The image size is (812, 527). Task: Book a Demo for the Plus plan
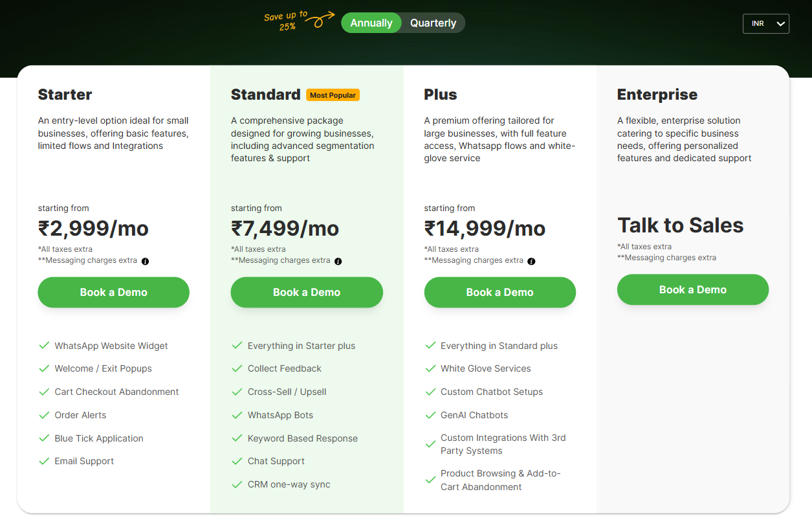(499, 292)
